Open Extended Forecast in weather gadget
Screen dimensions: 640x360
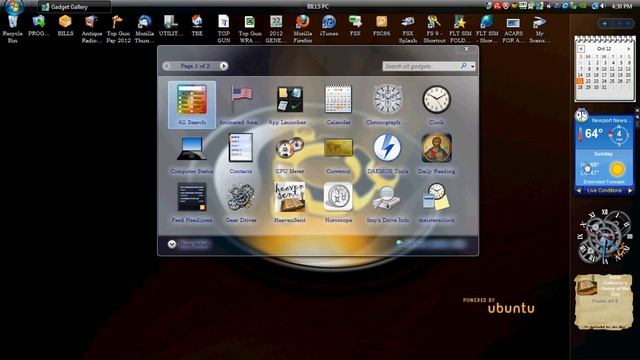pos(604,182)
